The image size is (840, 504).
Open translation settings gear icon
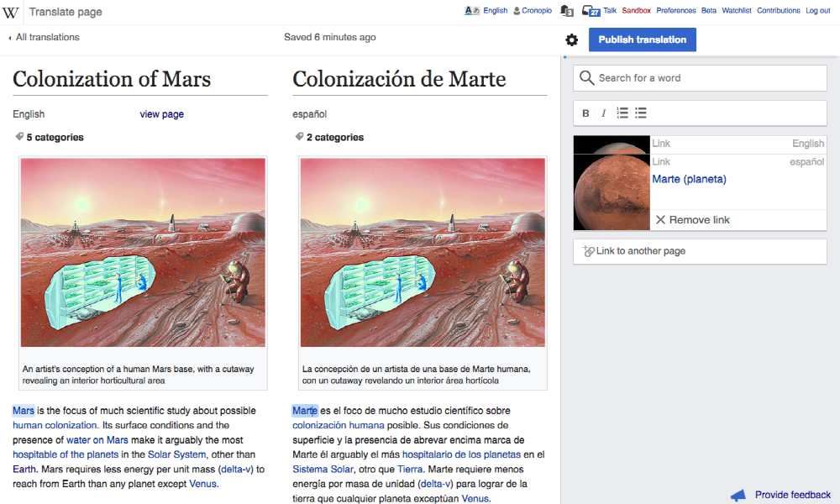[x=572, y=40]
